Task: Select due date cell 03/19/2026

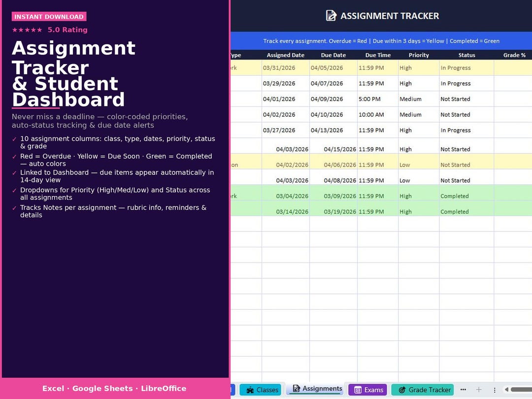Action: [x=333, y=208]
